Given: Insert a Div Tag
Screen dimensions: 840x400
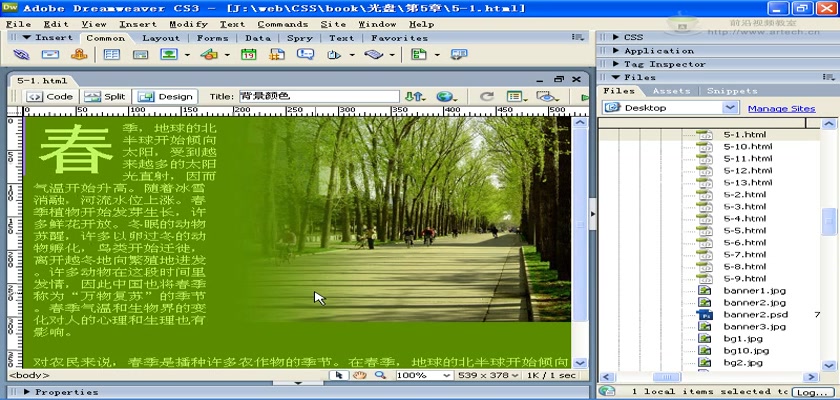Looking at the screenshot, I should click(140, 55).
